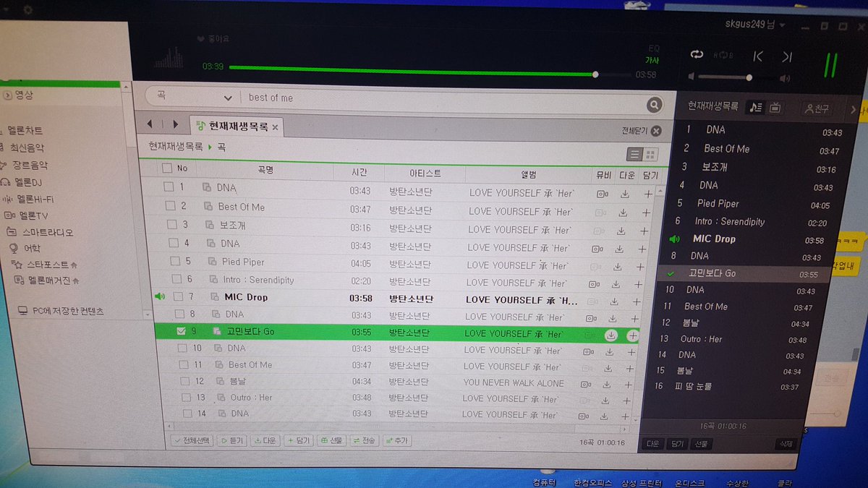This screenshot has height=488, width=868.
Task: Click 삭제 delete button in right panel
Action: [x=786, y=445]
